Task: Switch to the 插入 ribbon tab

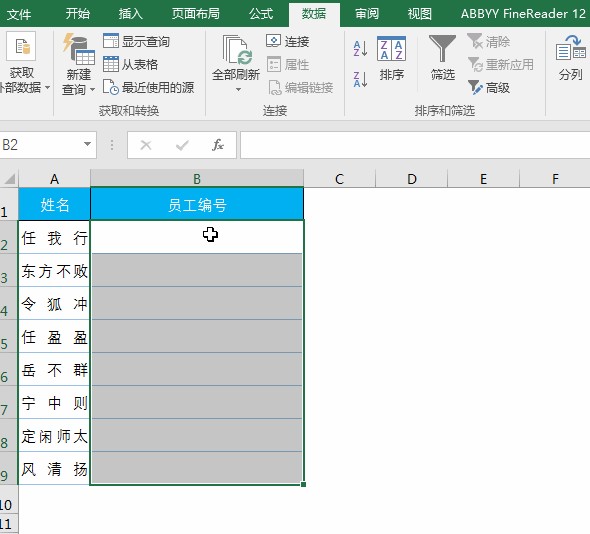Action: (130, 14)
